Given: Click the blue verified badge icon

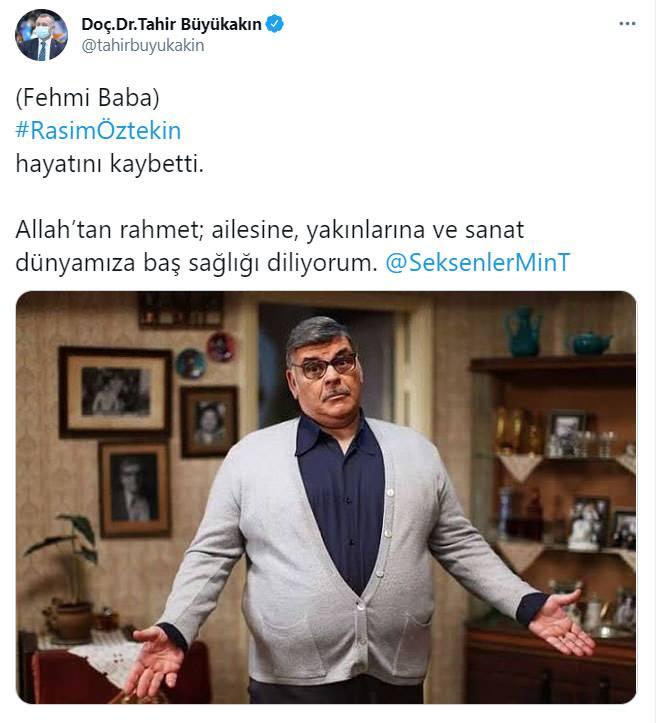Looking at the screenshot, I should [275, 24].
